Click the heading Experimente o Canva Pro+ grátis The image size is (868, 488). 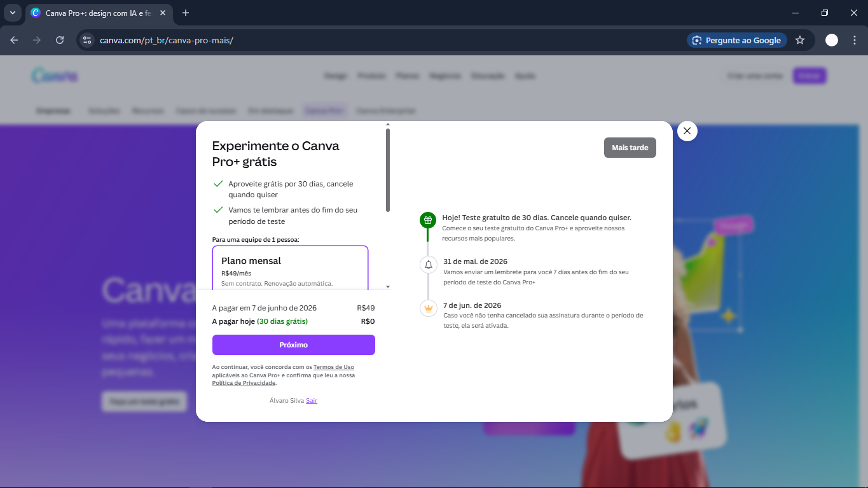(276, 153)
